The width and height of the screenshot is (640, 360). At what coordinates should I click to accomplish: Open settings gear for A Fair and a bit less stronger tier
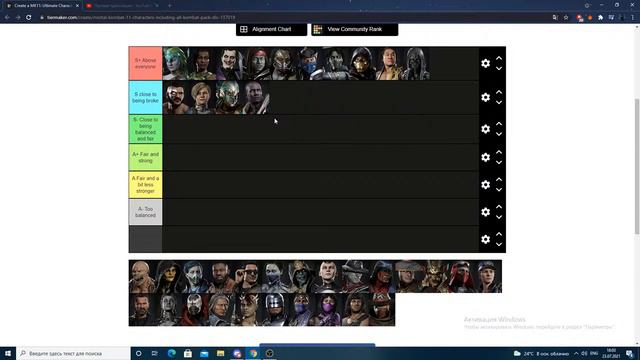click(x=485, y=184)
